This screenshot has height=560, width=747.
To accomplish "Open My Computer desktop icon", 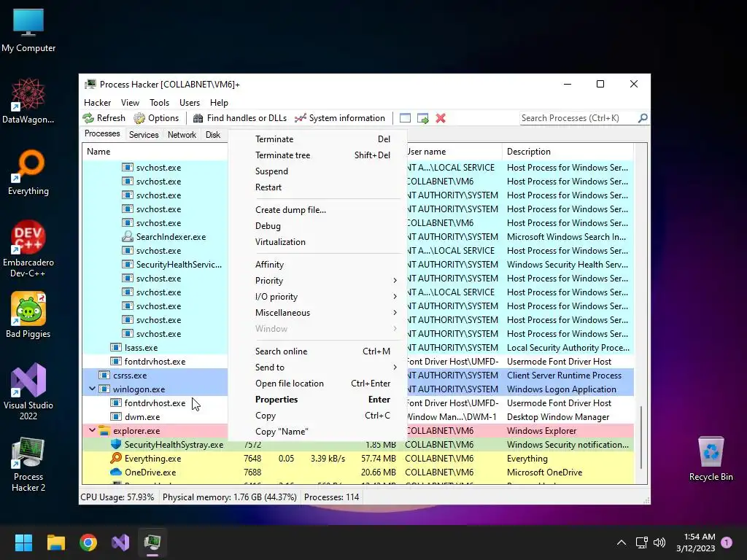I will (x=28, y=31).
